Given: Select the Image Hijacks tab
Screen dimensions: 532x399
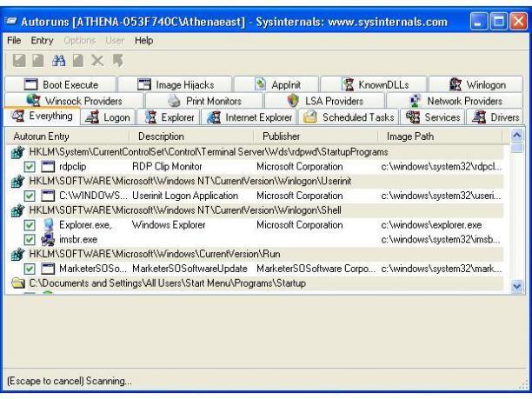Looking at the screenshot, I should point(176,85).
